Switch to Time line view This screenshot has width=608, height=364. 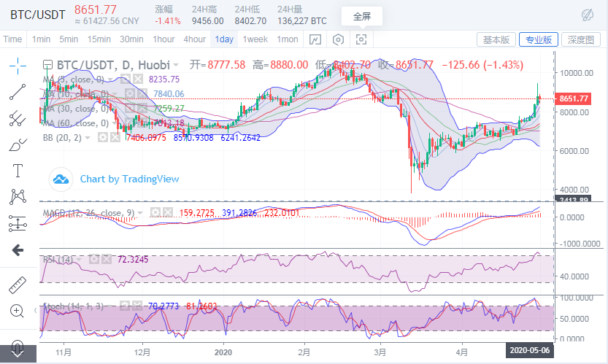point(12,39)
